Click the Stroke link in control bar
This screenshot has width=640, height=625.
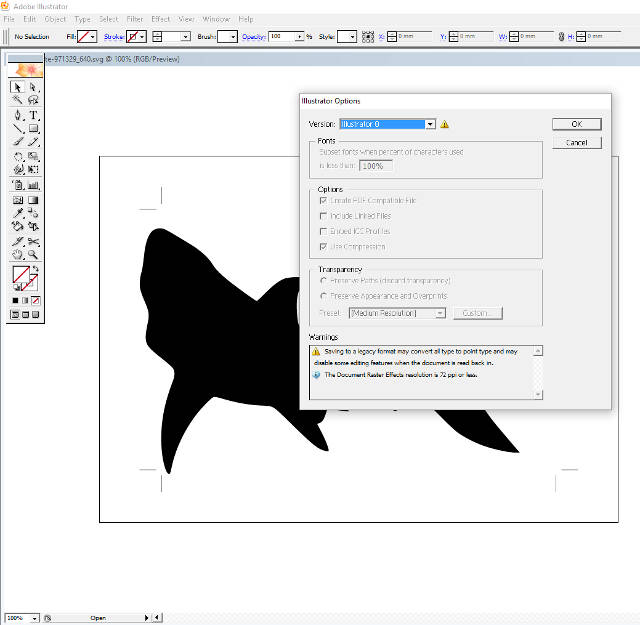[x=114, y=37]
